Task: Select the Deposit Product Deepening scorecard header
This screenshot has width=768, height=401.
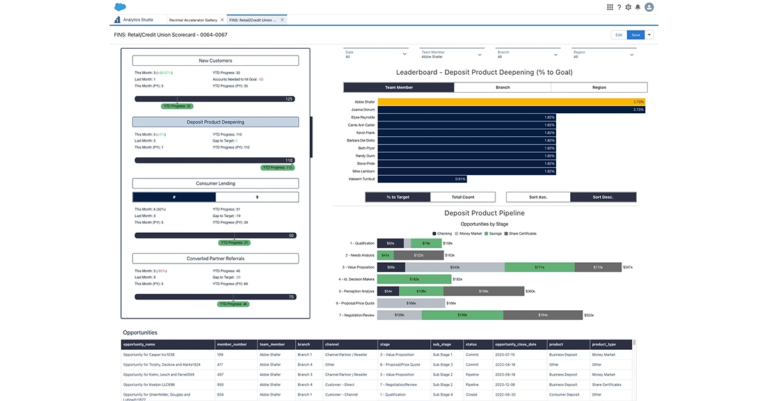Action: click(216, 122)
